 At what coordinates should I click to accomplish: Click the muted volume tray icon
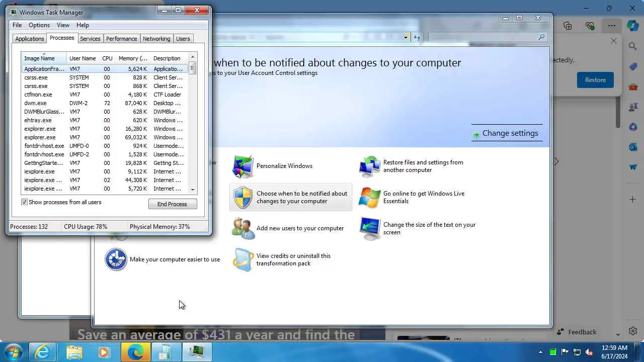590,352
